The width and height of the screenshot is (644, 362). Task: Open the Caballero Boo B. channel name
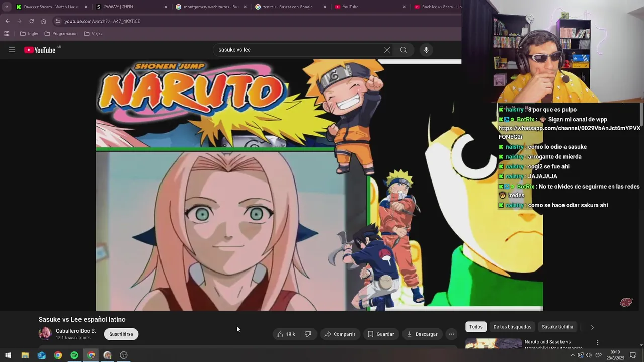pos(75,331)
